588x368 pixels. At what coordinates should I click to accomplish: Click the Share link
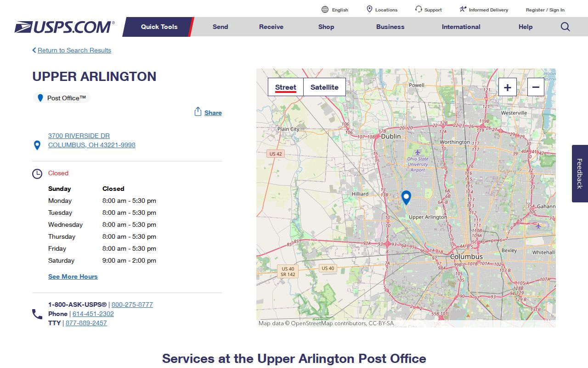point(213,113)
